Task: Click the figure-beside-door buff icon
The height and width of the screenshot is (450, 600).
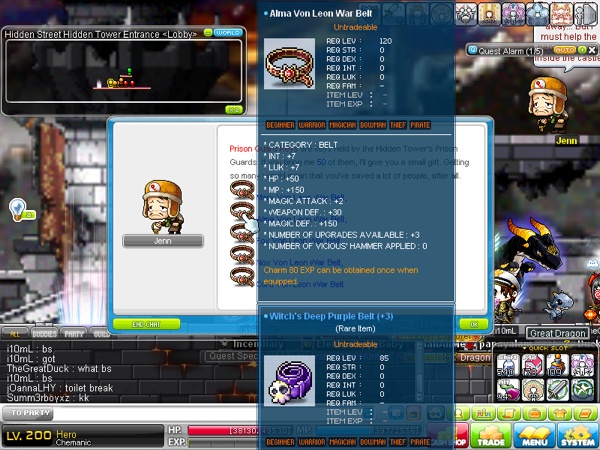Action: tap(585, 13)
